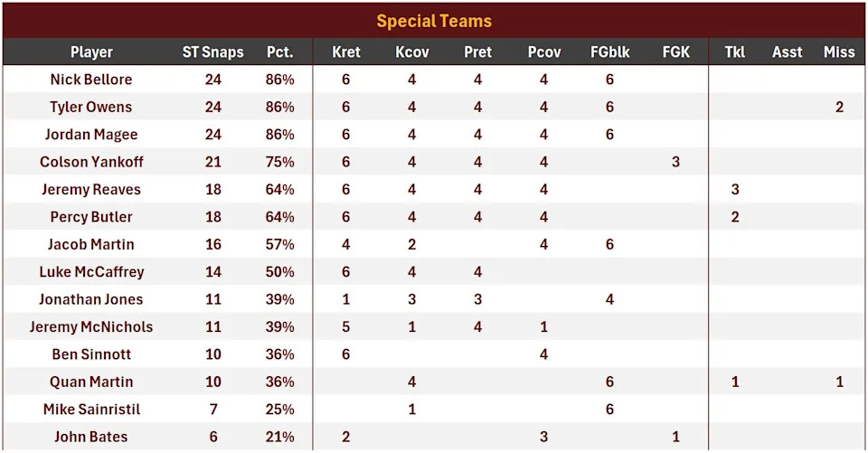Select the FGK column header
Viewport: 868px width, 453px height.
click(x=675, y=52)
